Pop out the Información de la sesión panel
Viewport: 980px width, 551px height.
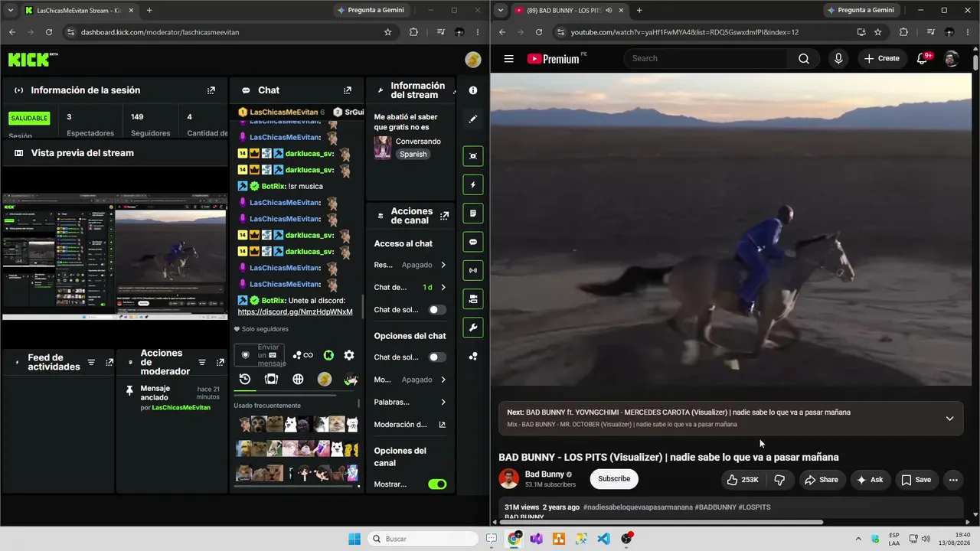point(211,90)
